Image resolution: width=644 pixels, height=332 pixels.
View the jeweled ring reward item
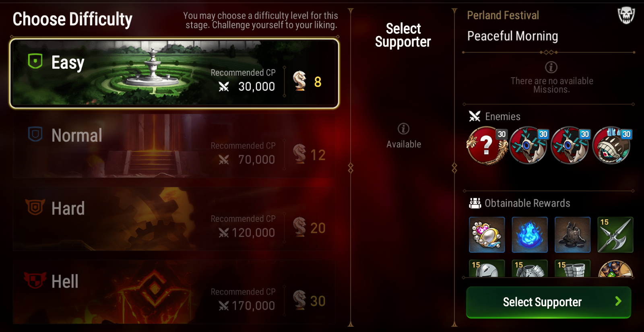pos(487,235)
